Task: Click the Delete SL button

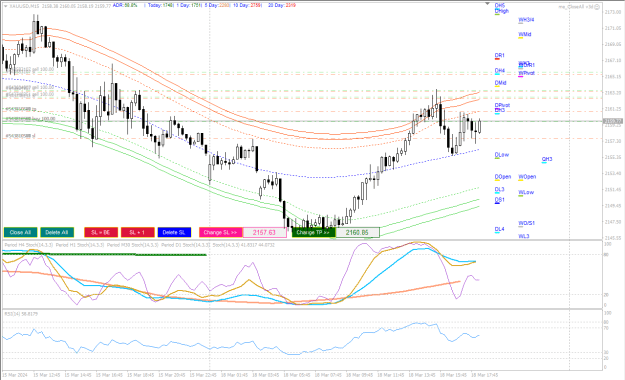Action: coord(174,232)
